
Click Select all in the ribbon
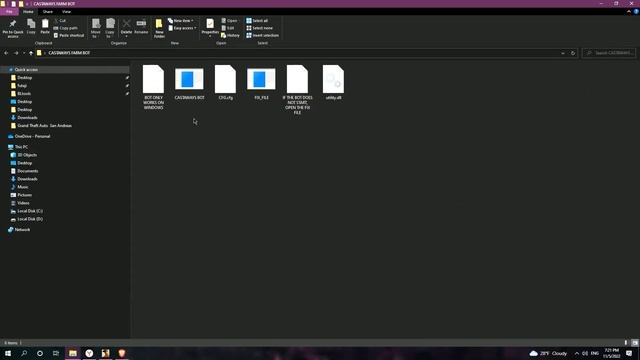[x=257, y=20]
